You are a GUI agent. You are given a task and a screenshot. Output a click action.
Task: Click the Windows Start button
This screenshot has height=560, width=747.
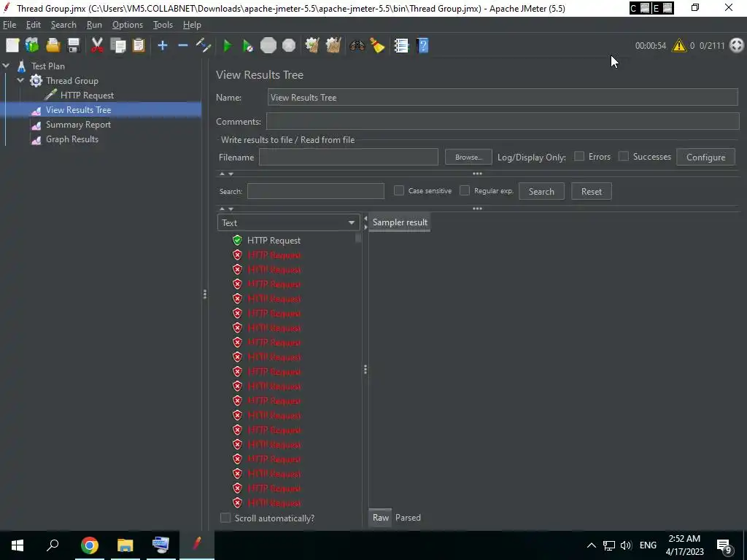coord(18,545)
